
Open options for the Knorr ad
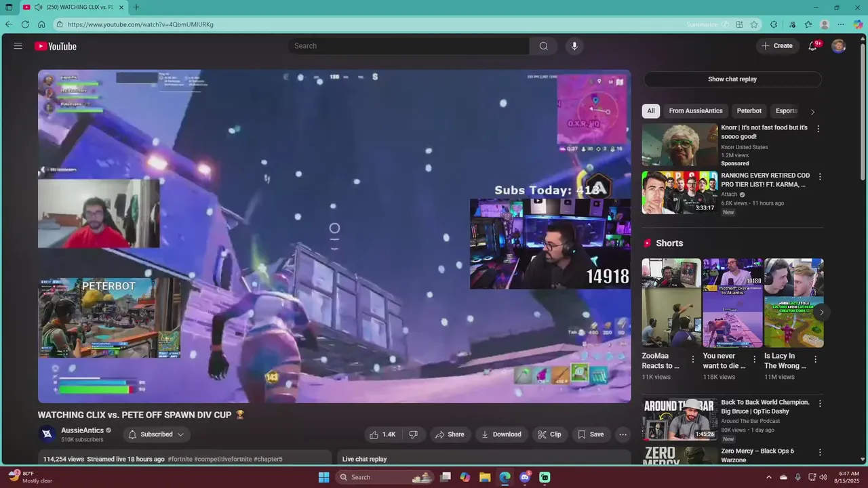(818, 129)
